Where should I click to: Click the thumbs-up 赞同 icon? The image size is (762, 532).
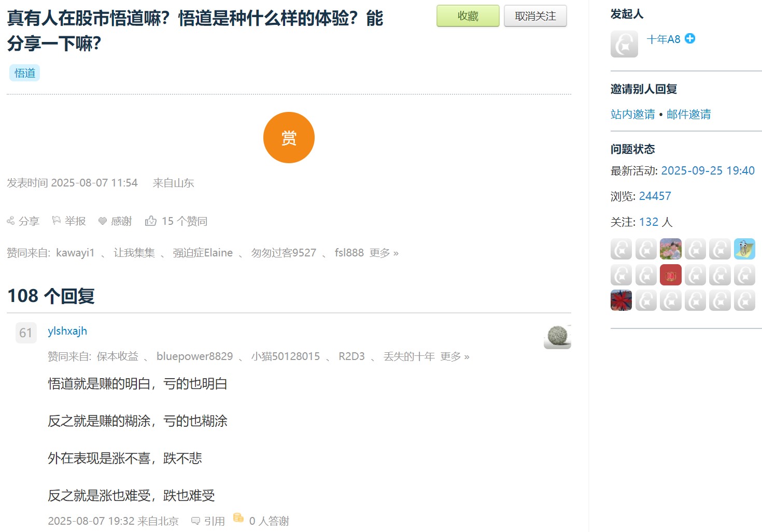pyautogui.click(x=151, y=221)
